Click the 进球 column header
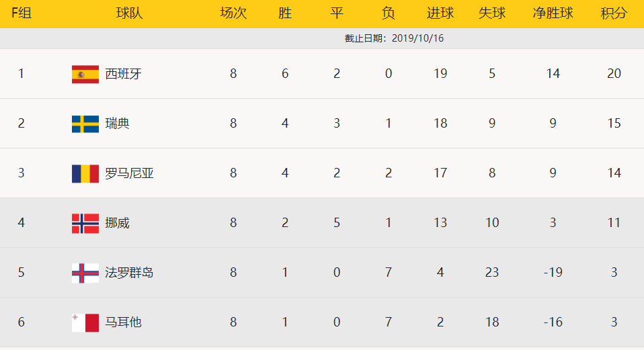The image size is (644, 350). (x=440, y=13)
